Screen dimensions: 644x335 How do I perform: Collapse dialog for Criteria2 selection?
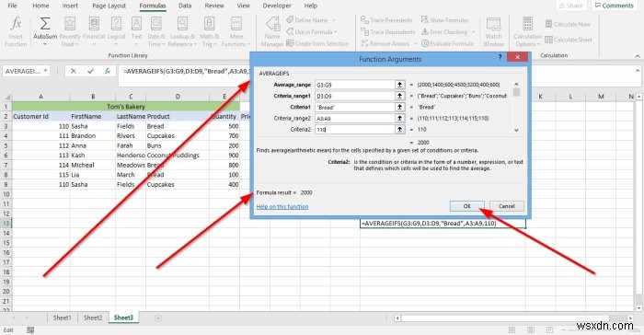399,129
